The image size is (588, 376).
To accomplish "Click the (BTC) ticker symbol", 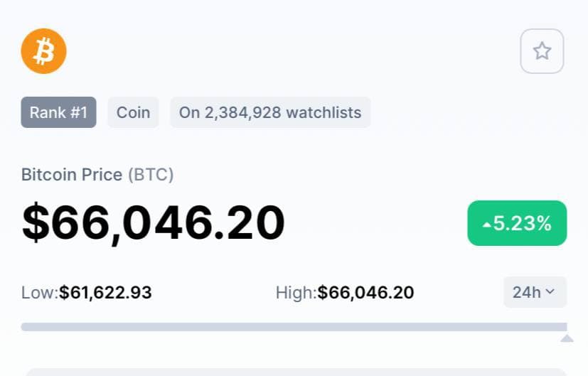I will tap(151, 174).
